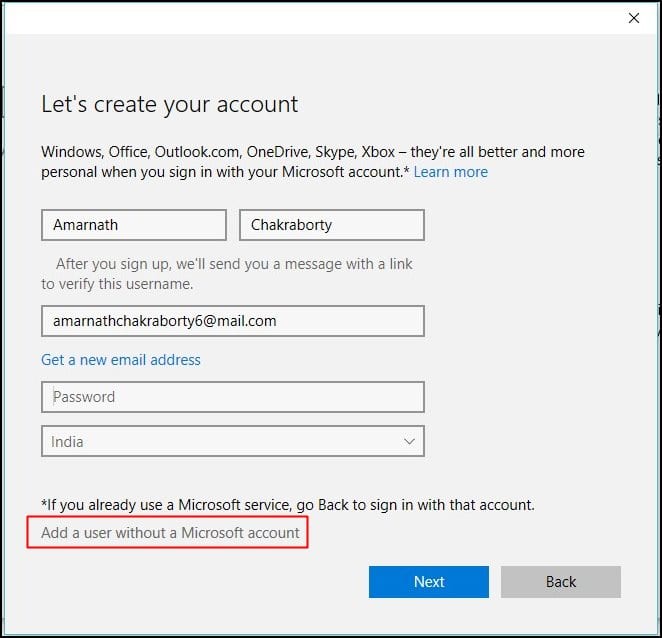Click the empty title bar of the dialog
Image resolution: width=662 pixels, height=638 pixels.
point(300,18)
